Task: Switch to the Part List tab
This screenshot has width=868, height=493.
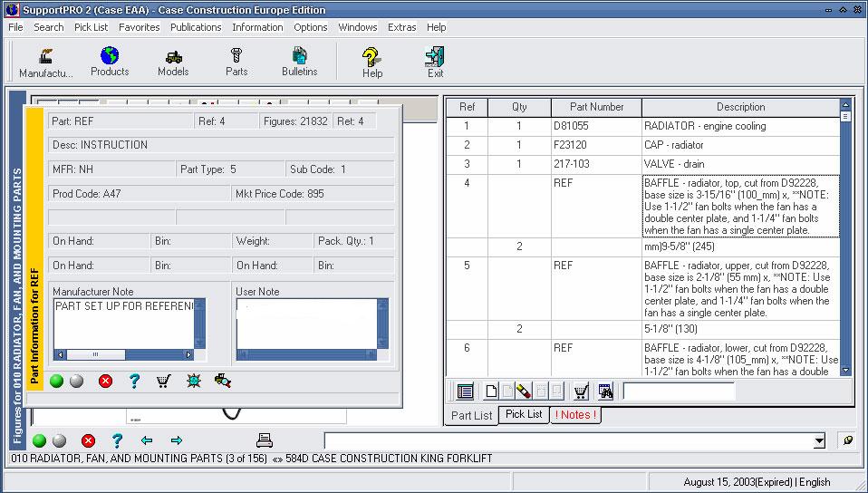Action: pos(472,415)
